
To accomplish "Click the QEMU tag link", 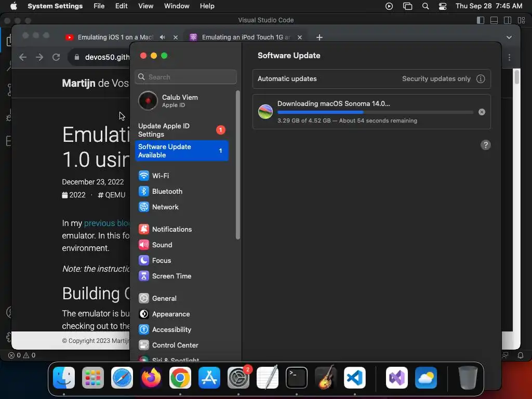I will [112, 195].
